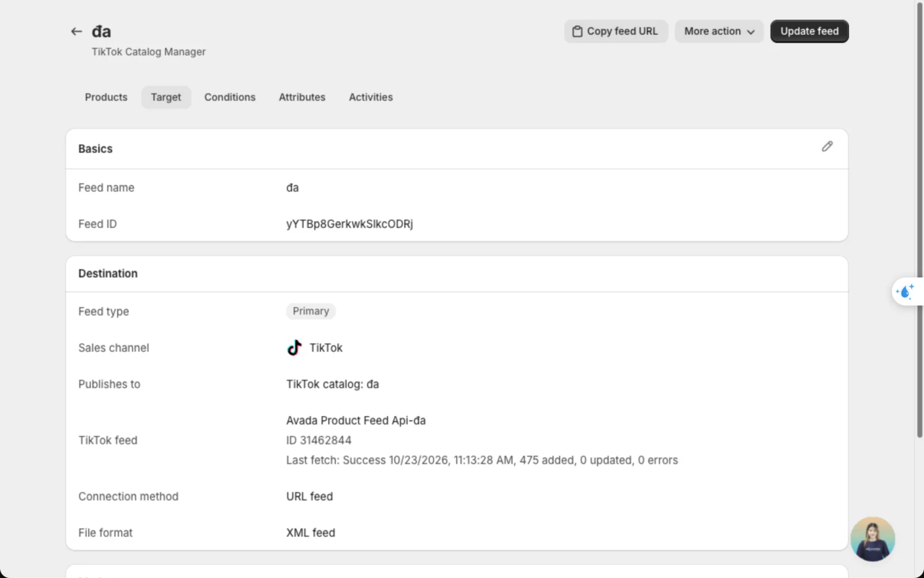Click the URL feed connection method value
Screen dimensions: 924x578
[309, 496]
